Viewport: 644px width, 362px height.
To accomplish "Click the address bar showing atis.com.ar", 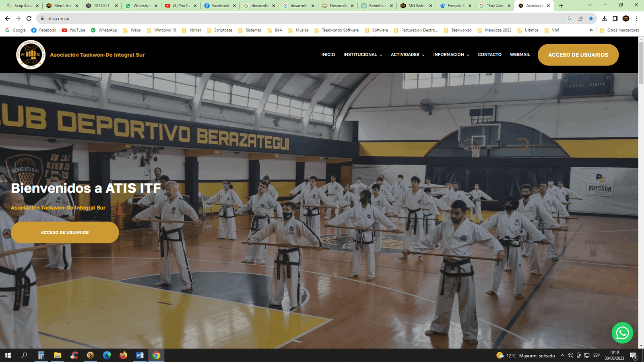I will (302, 19).
